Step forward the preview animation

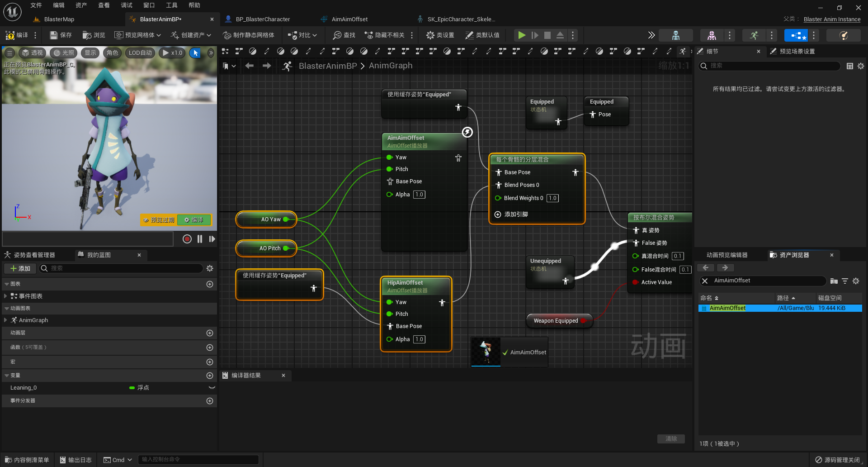coord(212,239)
